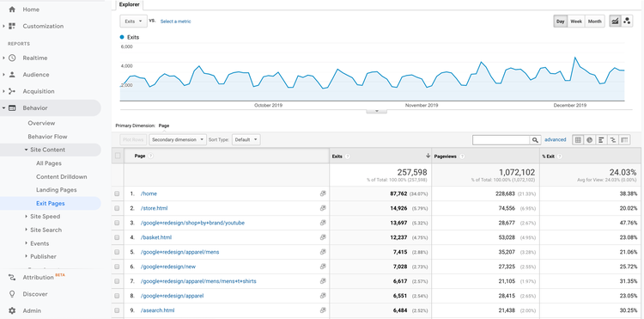Open Discover lightbulb in sidebar

12,294
